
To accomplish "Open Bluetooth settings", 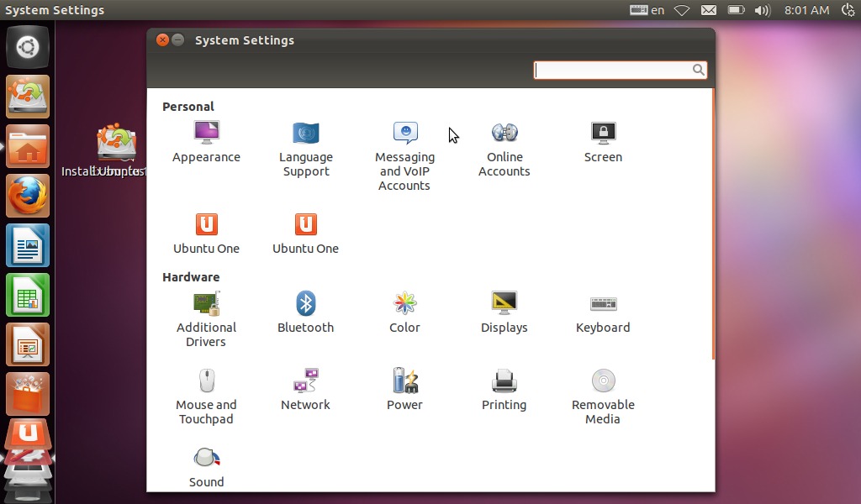I will [305, 312].
